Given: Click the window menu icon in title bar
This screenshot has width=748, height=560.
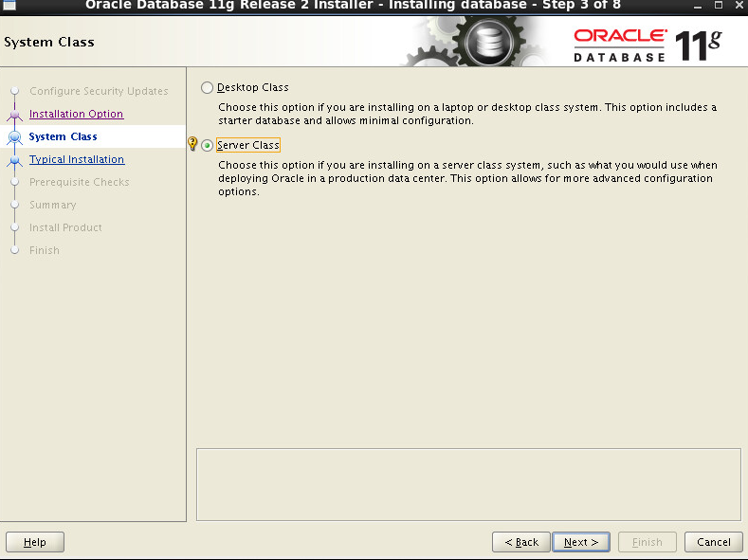Looking at the screenshot, I should [9, 6].
